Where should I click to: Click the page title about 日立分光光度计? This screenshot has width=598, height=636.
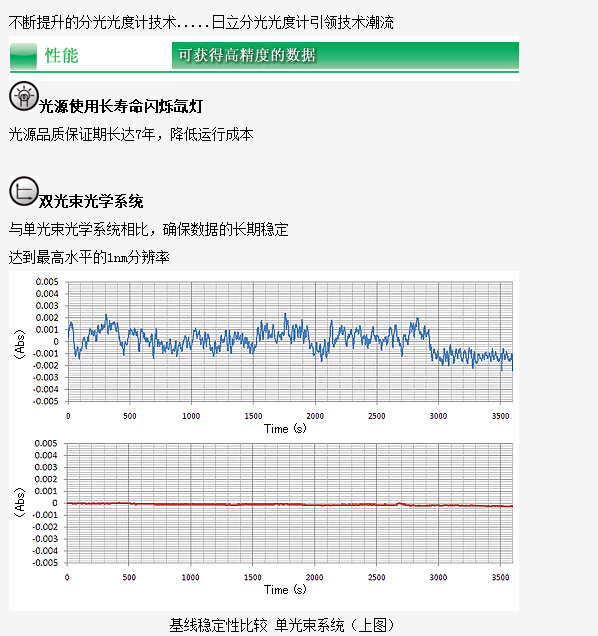coord(201,22)
